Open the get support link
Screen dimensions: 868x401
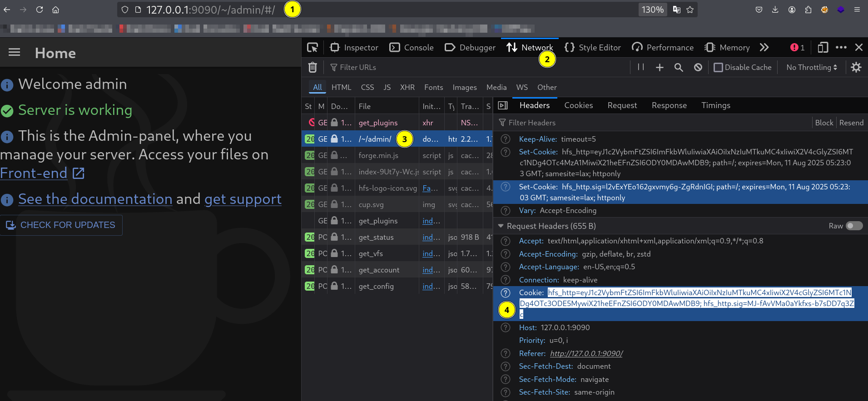tap(243, 199)
